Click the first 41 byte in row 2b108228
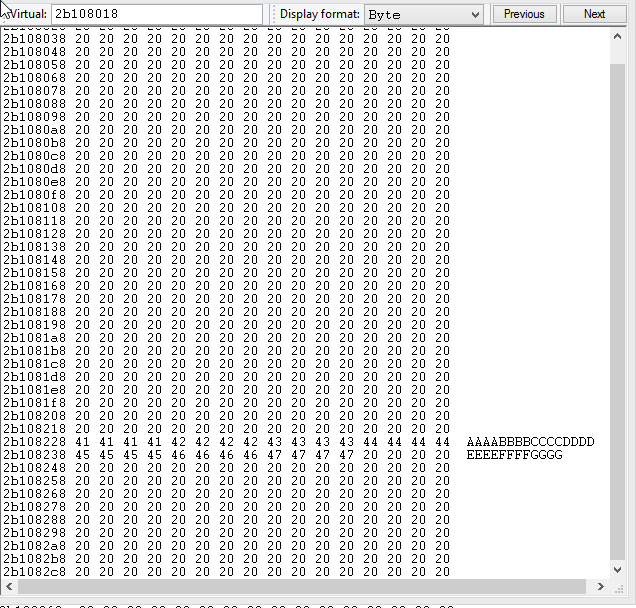The image size is (636, 608). (x=82, y=442)
